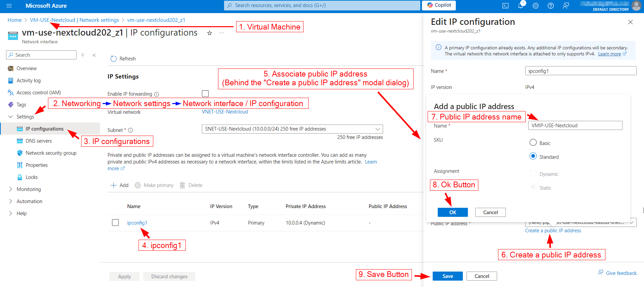Click the vm-use-nextcloud202_z1 breadcrumb

(x=156, y=20)
